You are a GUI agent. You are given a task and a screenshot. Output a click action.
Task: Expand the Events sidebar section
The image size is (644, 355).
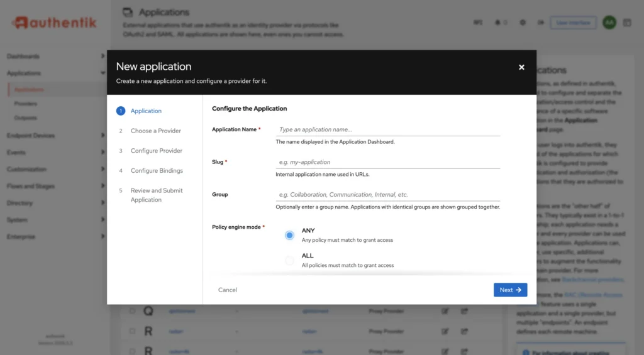pyautogui.click(x=55, y=152)
